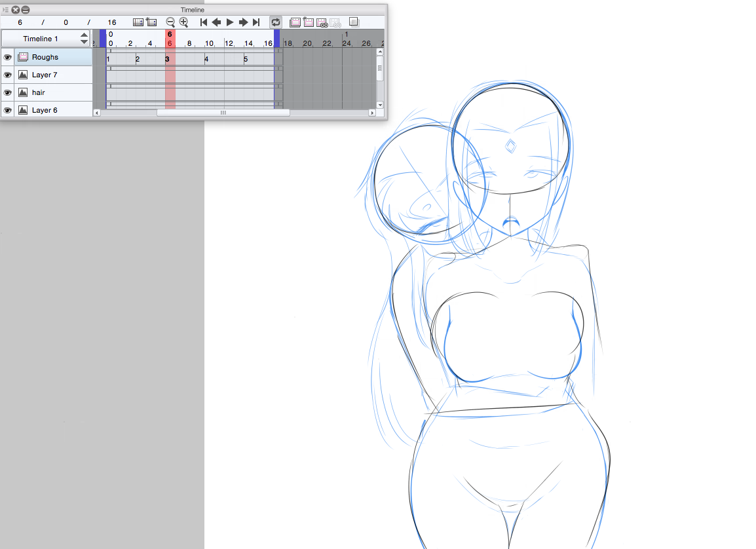This screenshot has width=756, height=549.
Task: Click frame 10 on the ruler
Action: click(x=209, y=43)
